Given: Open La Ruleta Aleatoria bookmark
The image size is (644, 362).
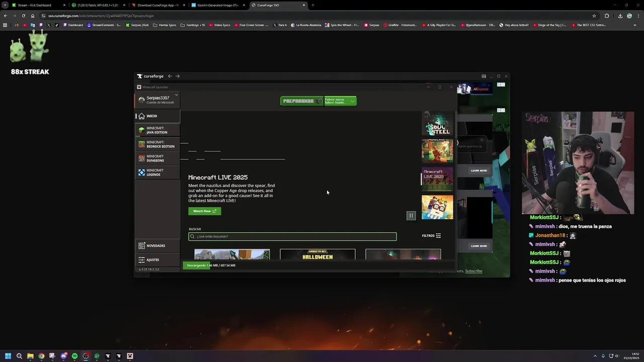Looking at the screenshot, I should pyautogui.click(x=306, y=25).
